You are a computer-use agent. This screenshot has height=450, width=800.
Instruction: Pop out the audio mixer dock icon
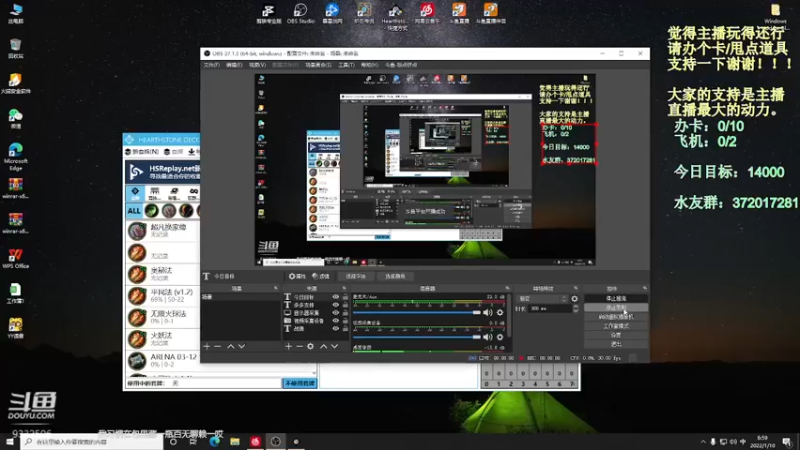click(508, 288)
